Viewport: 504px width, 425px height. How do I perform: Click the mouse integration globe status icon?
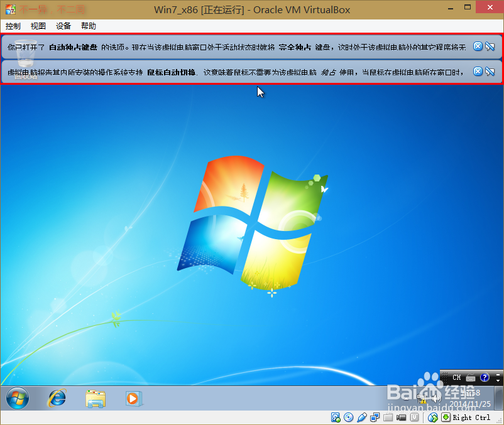click(x=433, y=417)
